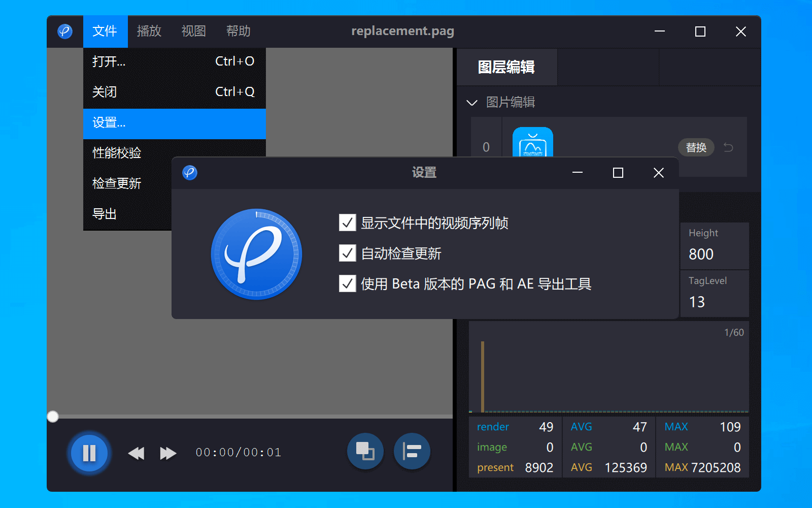Open the 播放 menu
The width and height of the screenshot is (812, 508).
[x=149, y=31]
